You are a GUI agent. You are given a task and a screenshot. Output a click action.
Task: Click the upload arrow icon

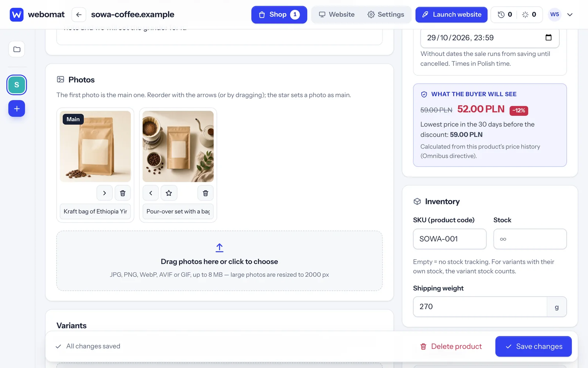click(x=219, y=248)
